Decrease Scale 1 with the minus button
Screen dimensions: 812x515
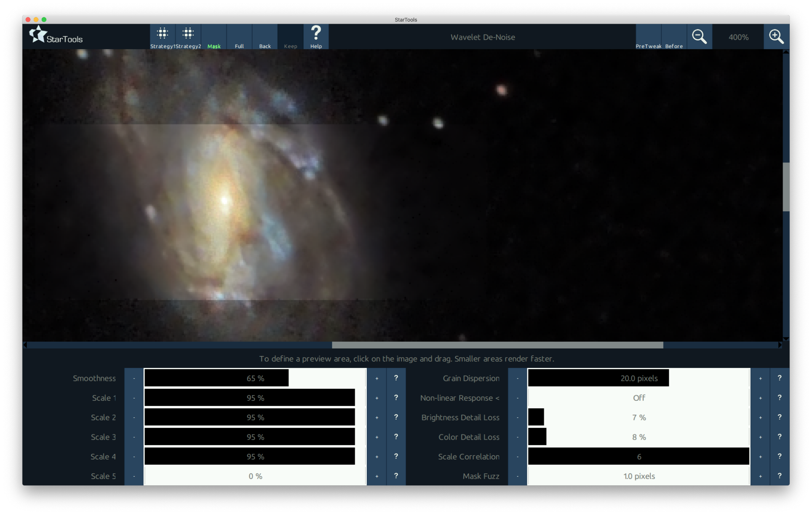click(134, 398)
